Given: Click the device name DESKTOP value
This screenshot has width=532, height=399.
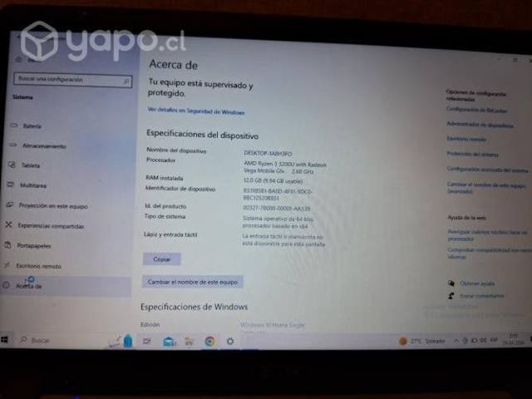Looking at the screenshot, I should pos(268,153).
